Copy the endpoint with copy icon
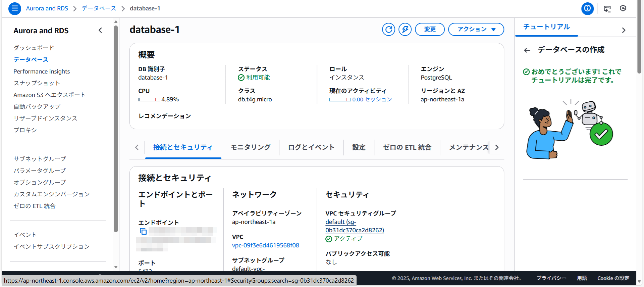The width and height of the screenshot is (644, 287). coord(143,231)
